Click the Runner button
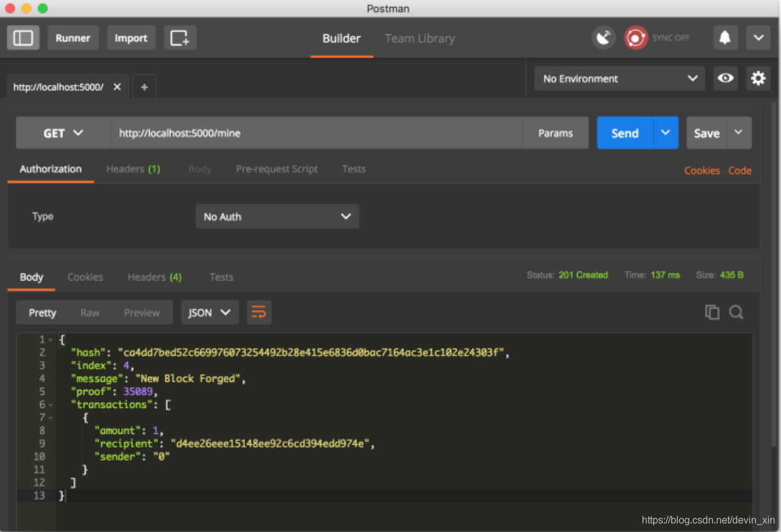The image size is (781, 532). [73, 38]
